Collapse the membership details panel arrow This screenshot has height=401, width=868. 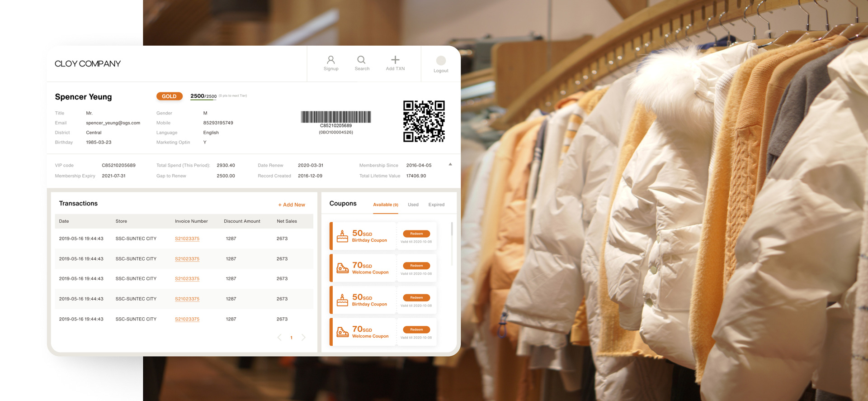(x=450, y=165)
